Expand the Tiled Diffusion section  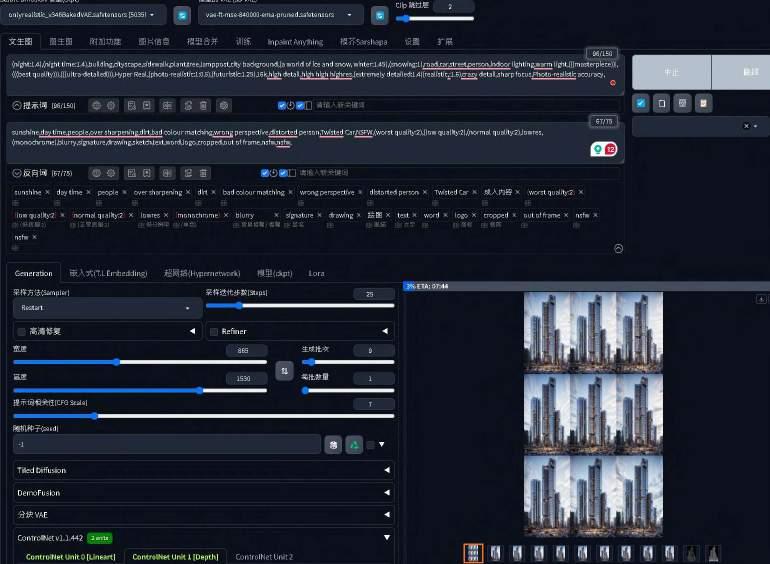click(x=203, y=470)
